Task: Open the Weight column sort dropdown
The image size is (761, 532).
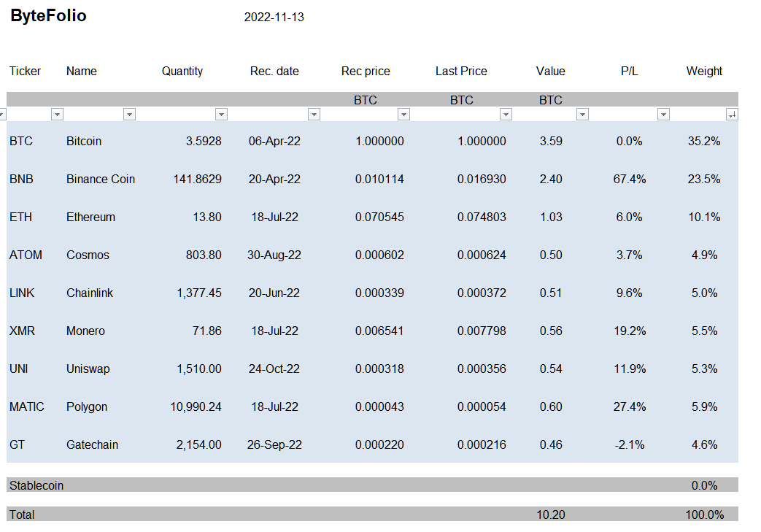Action: pyautogui.click(x=732, y=115)
